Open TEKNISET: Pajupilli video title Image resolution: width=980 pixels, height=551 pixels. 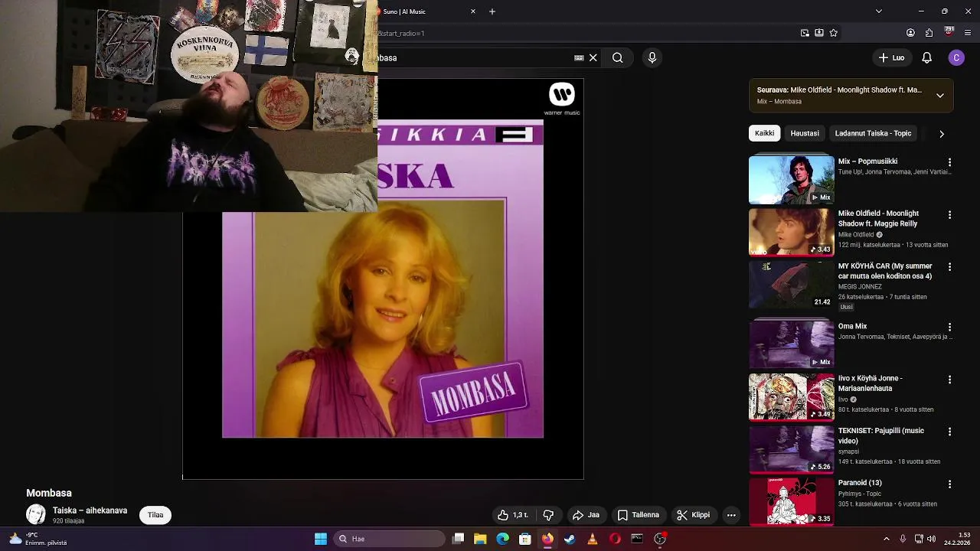(880, 435)
